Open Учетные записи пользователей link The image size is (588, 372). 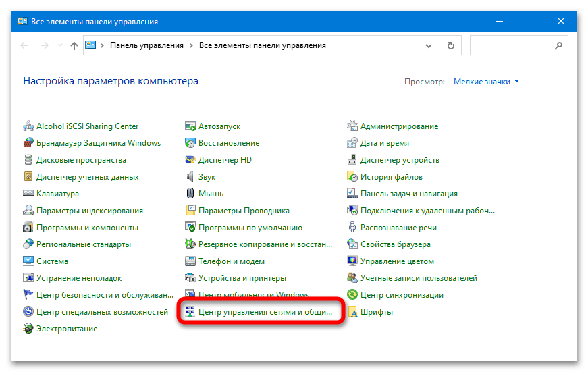(419, 278)
